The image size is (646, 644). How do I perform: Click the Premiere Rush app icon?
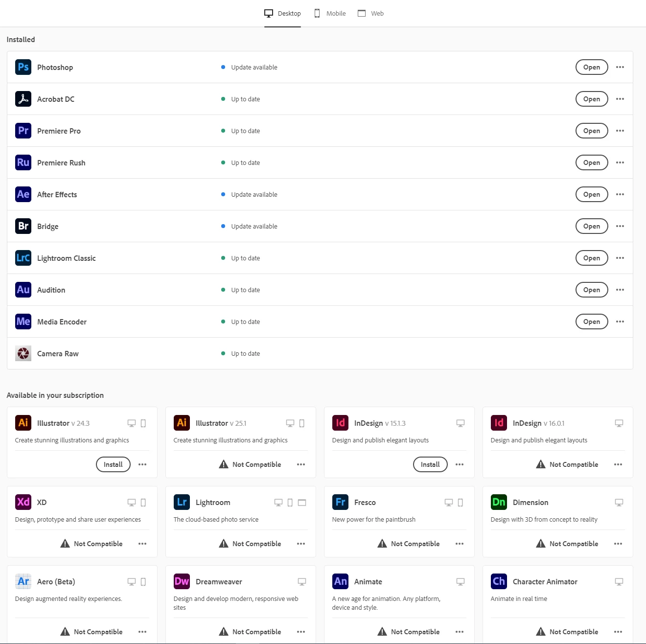pos(23,162)
